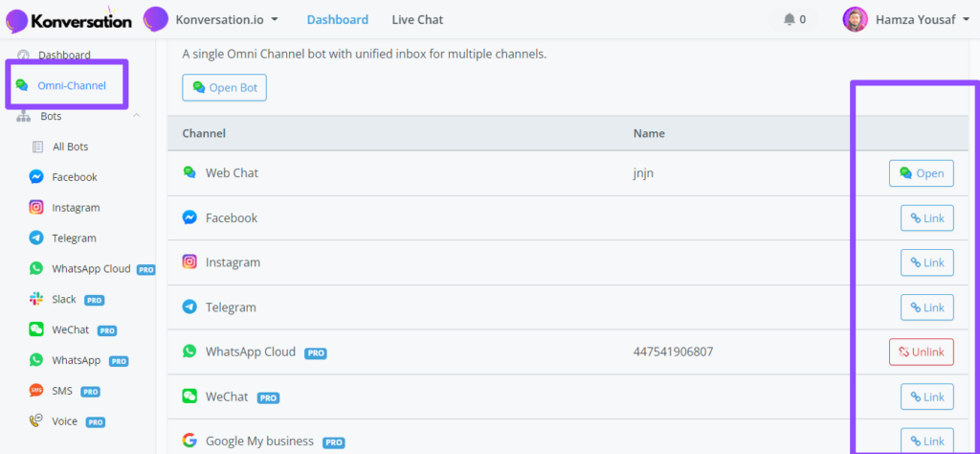Click the jnjn name cell

pyautogui.click(x=643, y=173)
